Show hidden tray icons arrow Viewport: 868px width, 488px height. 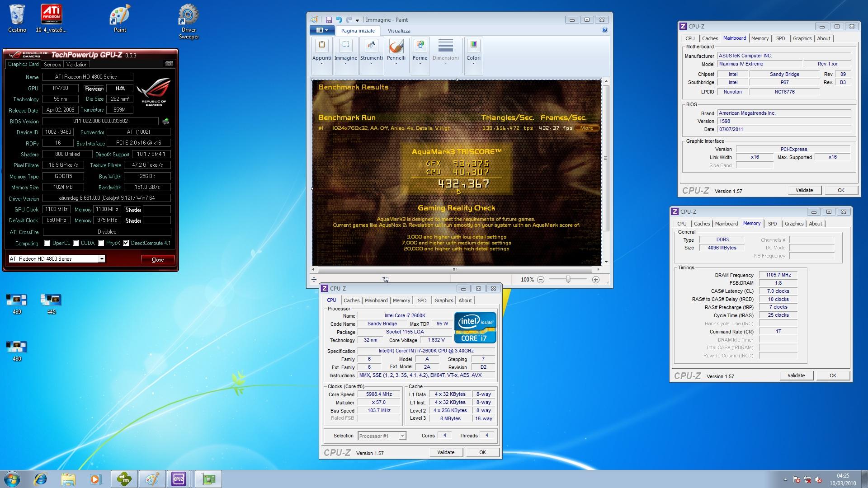click(x=785, y=479)
